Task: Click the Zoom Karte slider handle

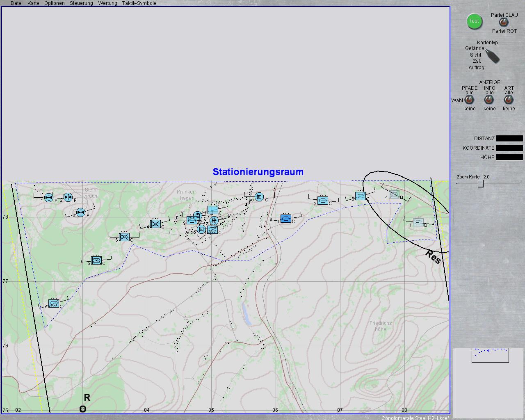Action: coord(481,184)
